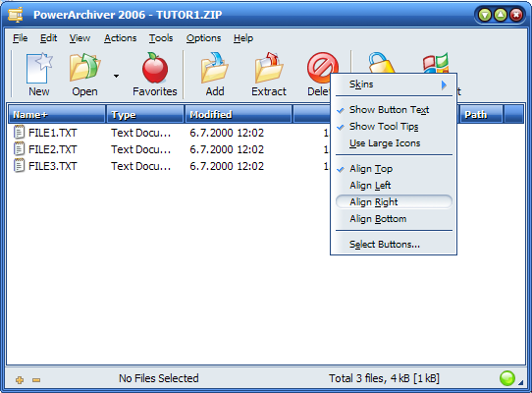Click the New archive toolbar icon

click(x=39, y=68)
